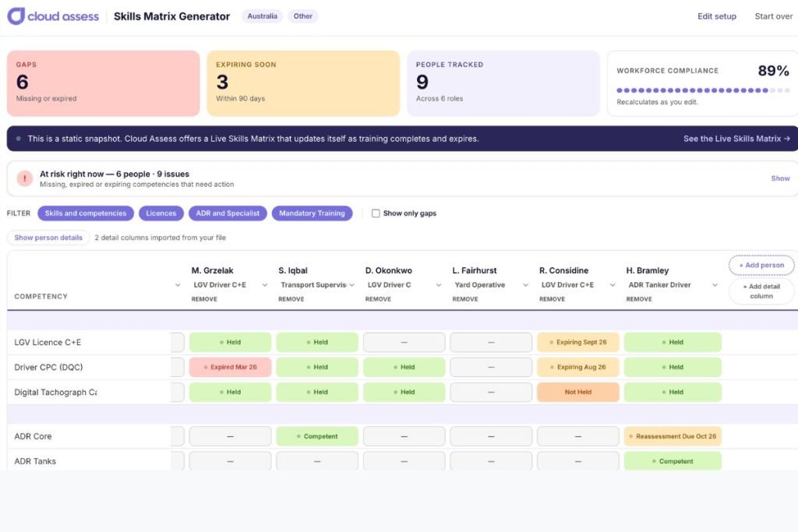Click the Gaps summary card
The image size is (798, 532).
point(104,83)
